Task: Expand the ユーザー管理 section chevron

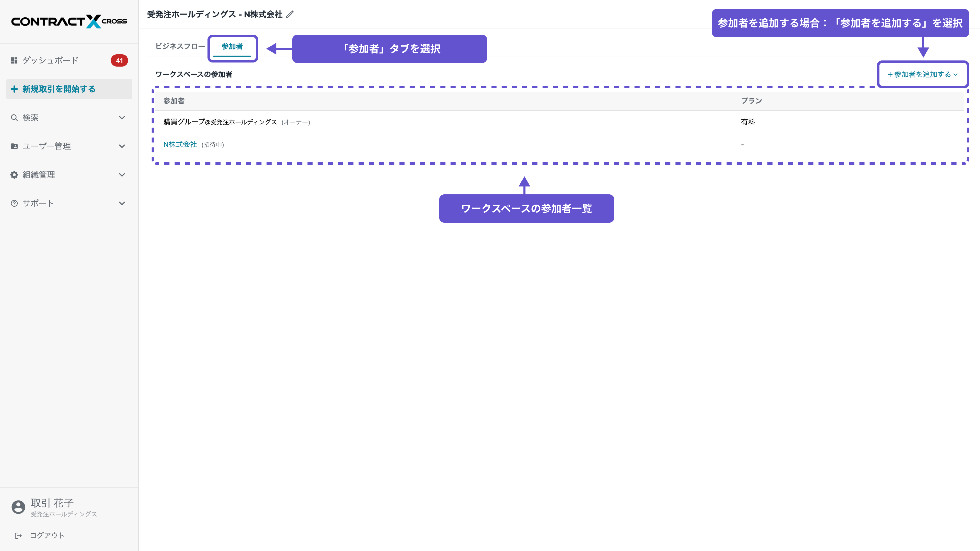Action: (x=122, y=146)
